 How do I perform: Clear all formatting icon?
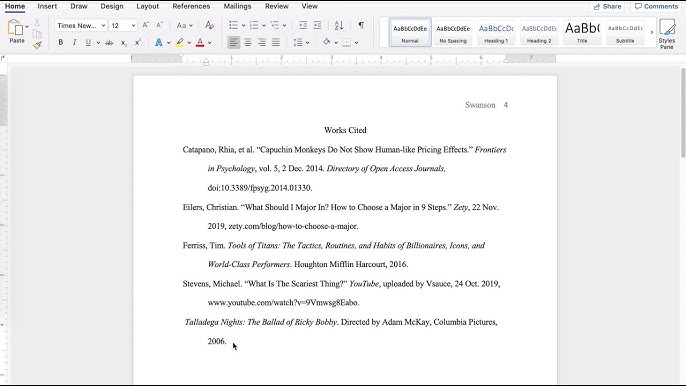(210, 25)
